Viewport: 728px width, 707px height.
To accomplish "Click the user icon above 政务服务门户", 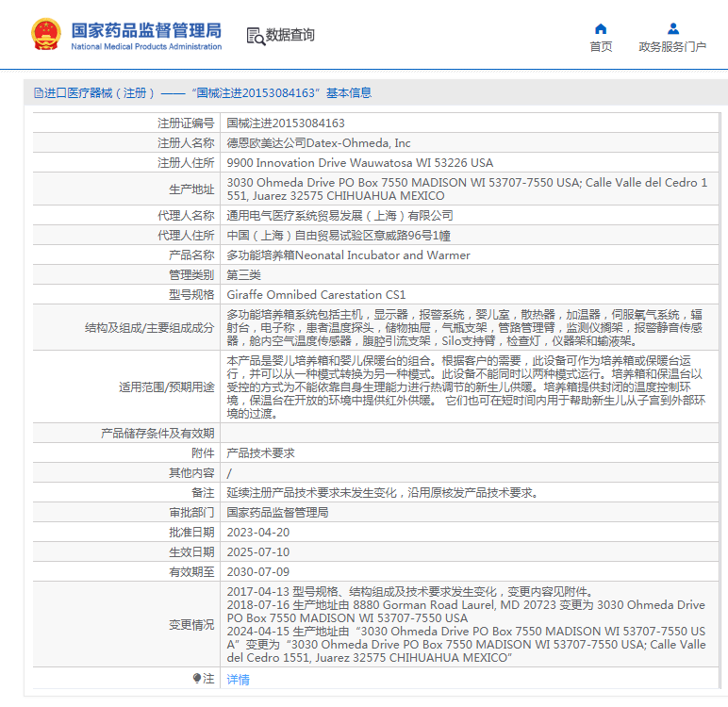I will [x=673, y=29].
